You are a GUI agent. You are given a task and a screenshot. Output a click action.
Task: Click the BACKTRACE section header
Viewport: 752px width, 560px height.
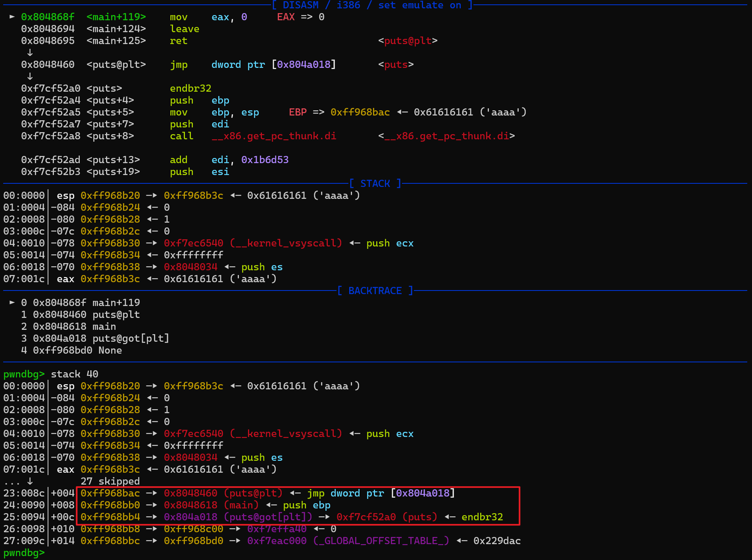(375, 291)
